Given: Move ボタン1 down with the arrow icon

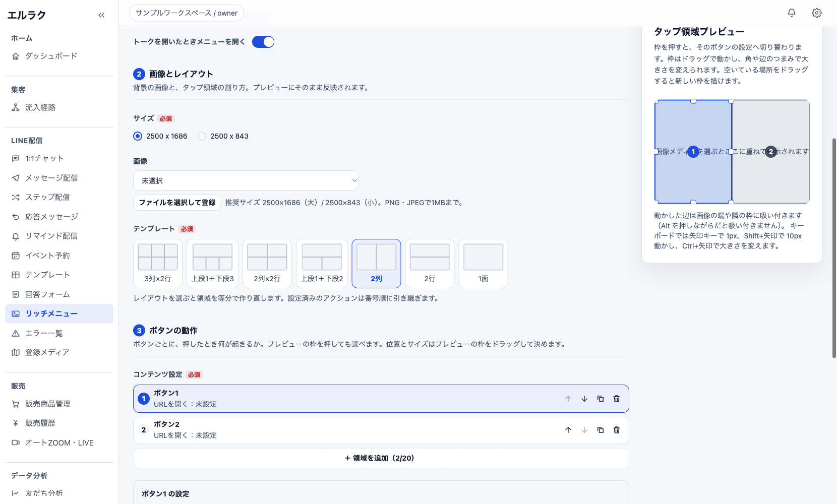Looking at the screenshot, I should tap(584, 399).
